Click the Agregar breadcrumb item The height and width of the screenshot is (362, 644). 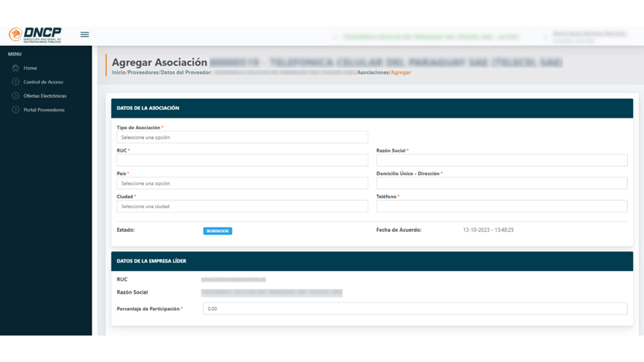tap(401, 73)
